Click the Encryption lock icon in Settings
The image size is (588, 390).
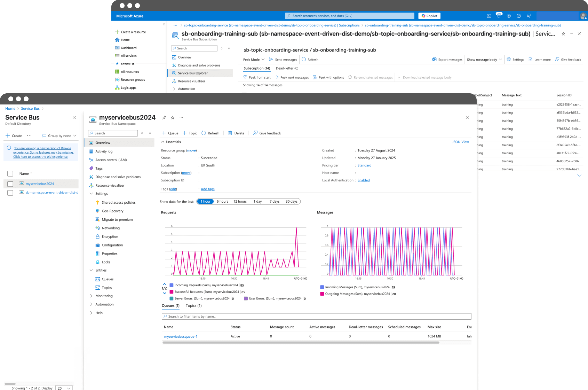98,237
